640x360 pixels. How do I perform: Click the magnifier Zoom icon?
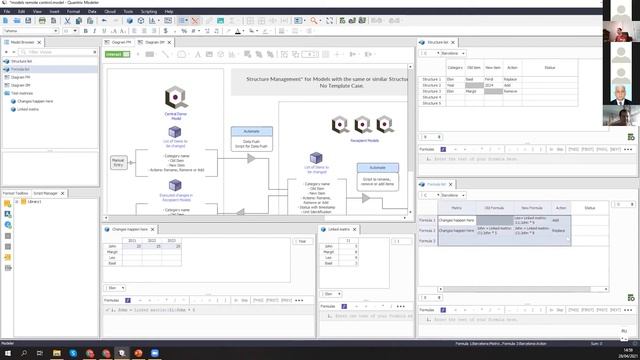pyautogui.click(x=313, y=20)
